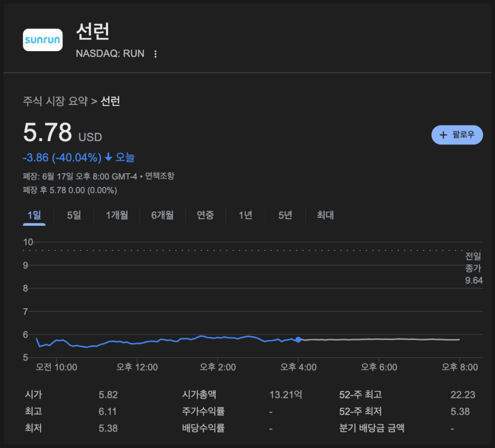Screen dimensions: 495x448
Task: Click the 전일 종가 9.64 label
Action: coord(473,268)
